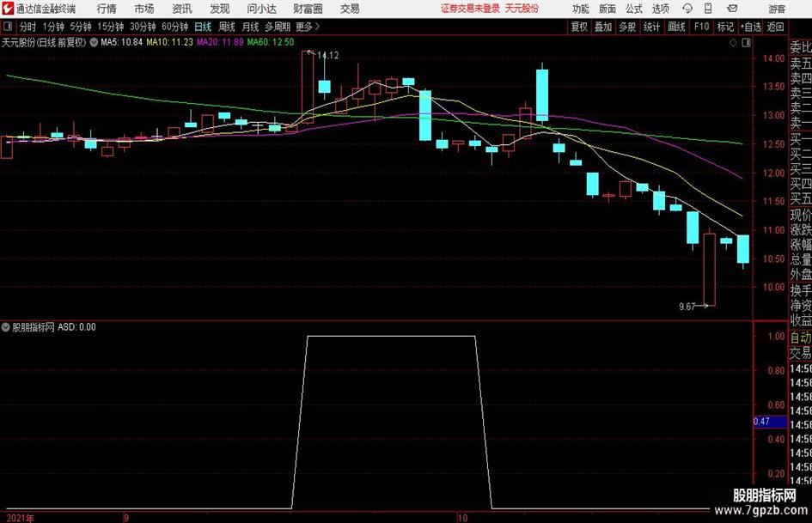Screen dimensions: 812x523
Task: Click the 14.00 price axis label
Action: [x=773, y=58]
